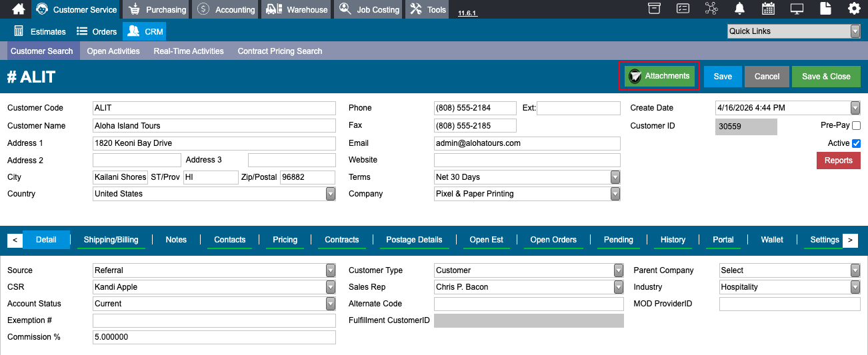Expand the Country dropdown
This screenshot has width=868, height=355.
click(331, 194)
